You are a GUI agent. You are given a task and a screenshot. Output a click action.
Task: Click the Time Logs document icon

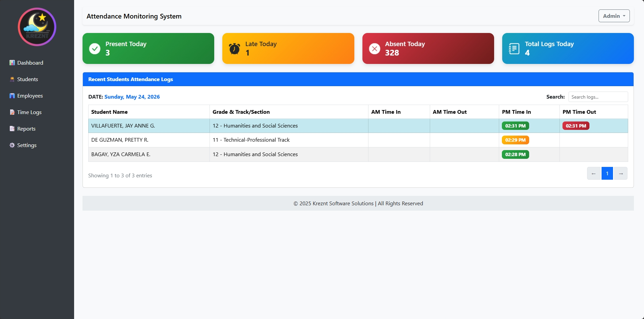coord(12,112)
